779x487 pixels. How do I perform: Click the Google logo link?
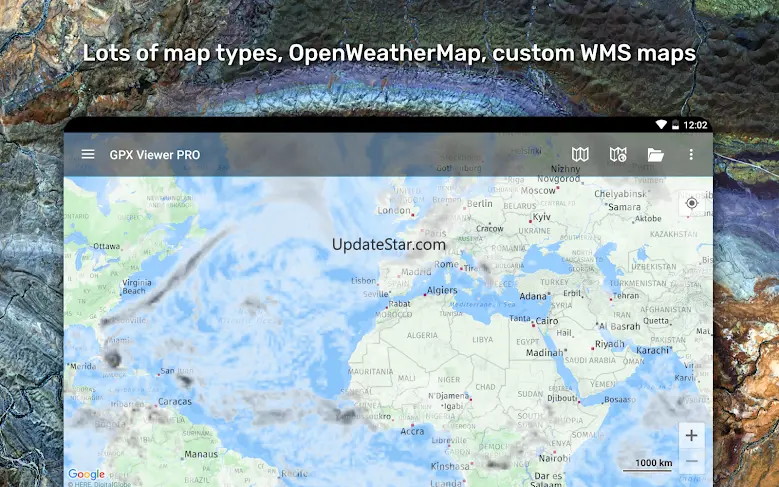point(86,475)
